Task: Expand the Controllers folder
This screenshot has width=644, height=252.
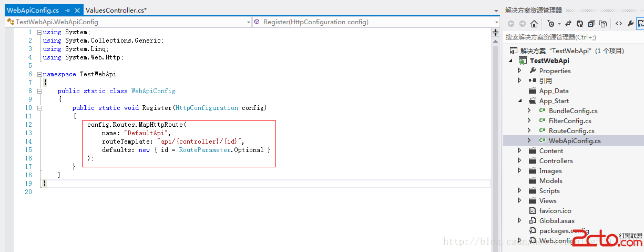Action: (519, 160)
